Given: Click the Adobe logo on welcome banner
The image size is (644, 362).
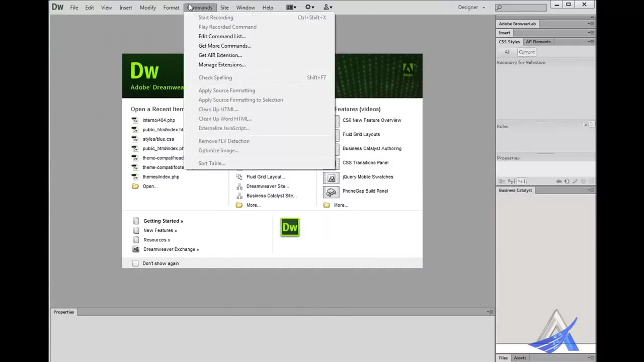Looking at the screenshot, I should coord(408,70).
